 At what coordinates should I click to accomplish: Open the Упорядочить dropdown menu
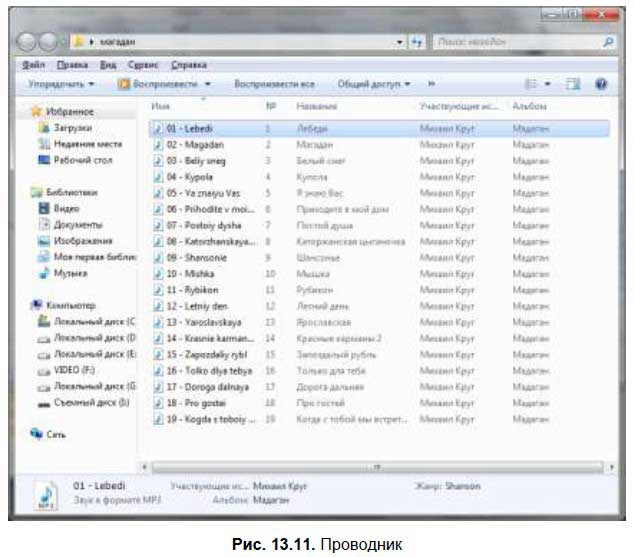click(x=61, y=84)
